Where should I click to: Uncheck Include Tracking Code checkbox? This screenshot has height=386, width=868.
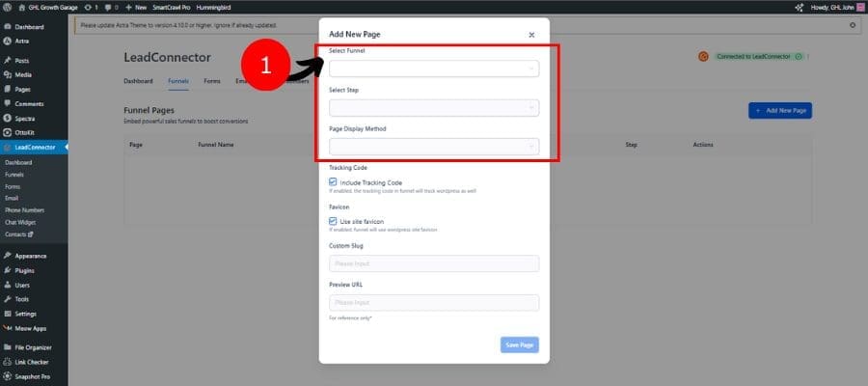333,181
